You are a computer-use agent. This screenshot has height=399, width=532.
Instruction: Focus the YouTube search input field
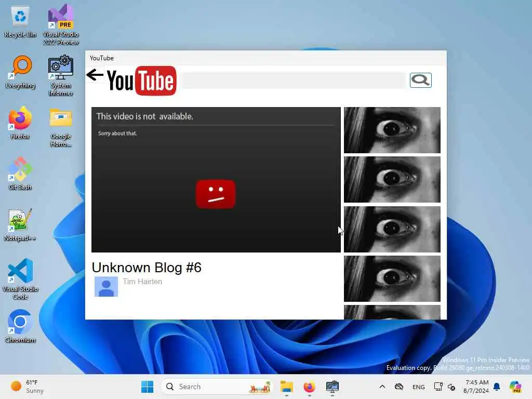294,81
